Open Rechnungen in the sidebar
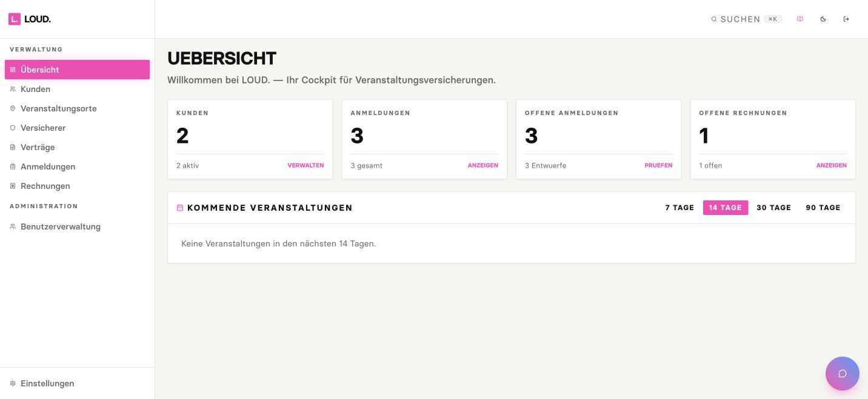 click(77, 186)
